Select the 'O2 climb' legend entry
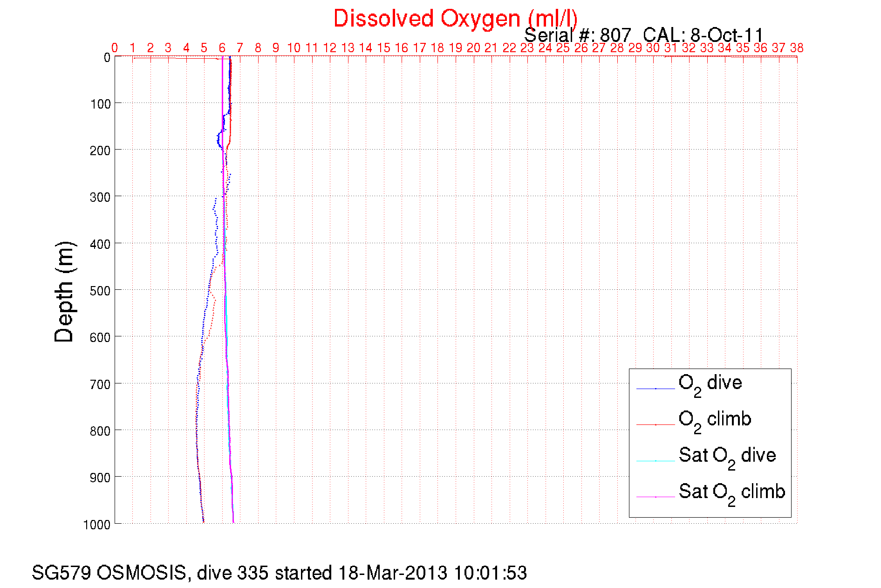881x588 pixels. click(715, 422)
